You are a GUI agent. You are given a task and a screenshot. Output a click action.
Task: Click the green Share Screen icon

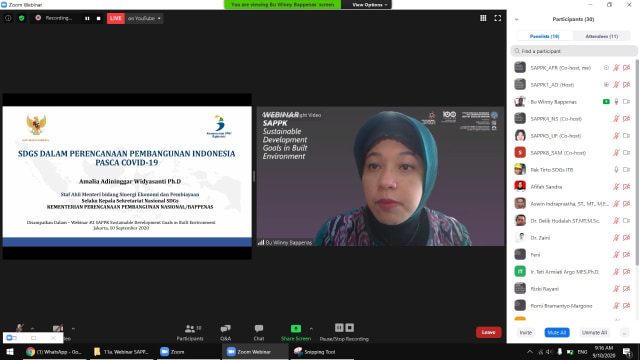[x=296, y=329]
